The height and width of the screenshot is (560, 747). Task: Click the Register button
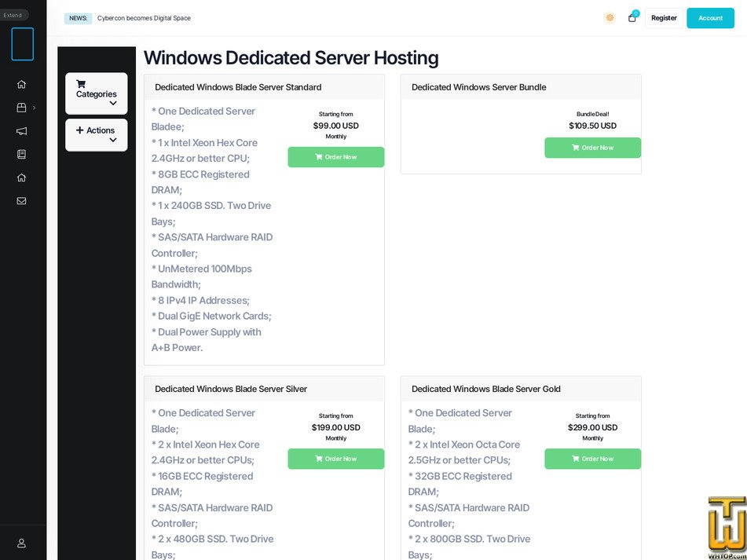click(664, 18)
